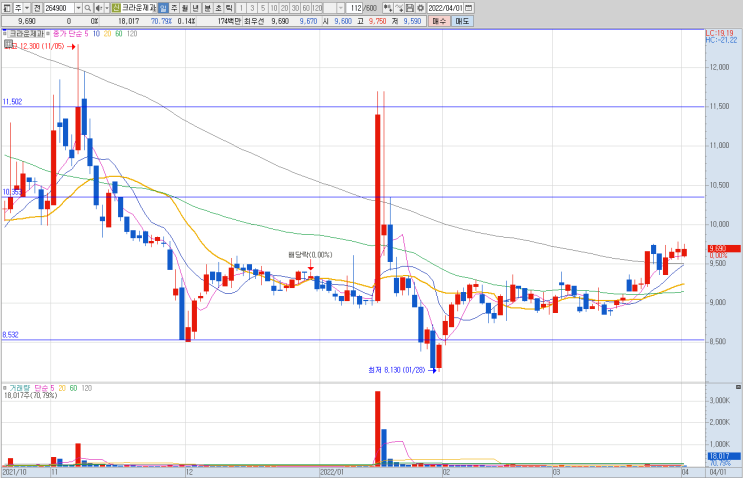
Task: Click the 크라운제과 chart legend label
Action: coord(27,34)
